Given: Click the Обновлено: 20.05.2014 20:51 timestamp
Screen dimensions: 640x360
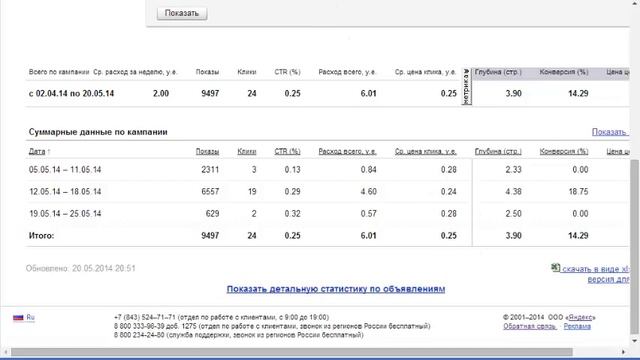Looking at the screenshot, I should (80, 269).
